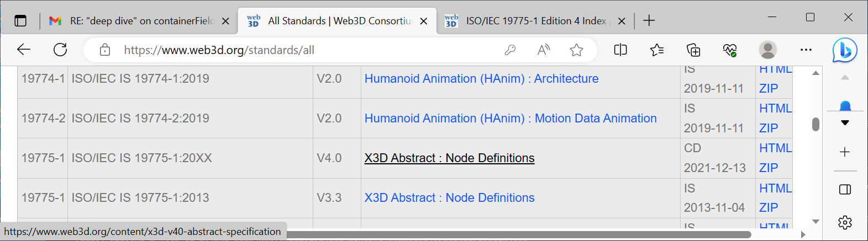The height and width of the screenshot is (241, 868).
Task: Refresh the current page
Action: click(x=60, y=50)
